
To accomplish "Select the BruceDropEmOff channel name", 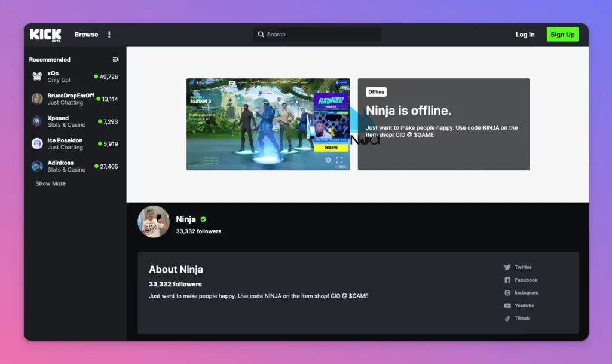I will (x=71, y=96).
